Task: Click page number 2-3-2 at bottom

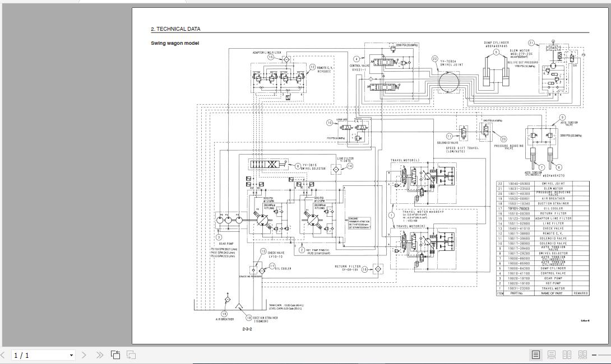Action: 247,329
